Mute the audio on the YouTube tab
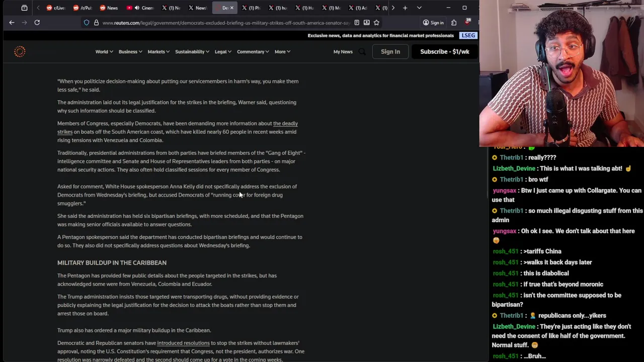Viewport: 644px width, 362px height. [x=137, y=8]
